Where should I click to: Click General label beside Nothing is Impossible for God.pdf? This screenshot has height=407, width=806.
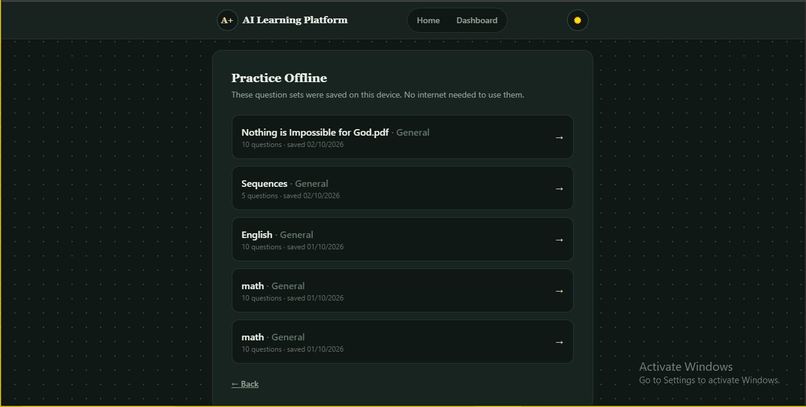[413, 133]
